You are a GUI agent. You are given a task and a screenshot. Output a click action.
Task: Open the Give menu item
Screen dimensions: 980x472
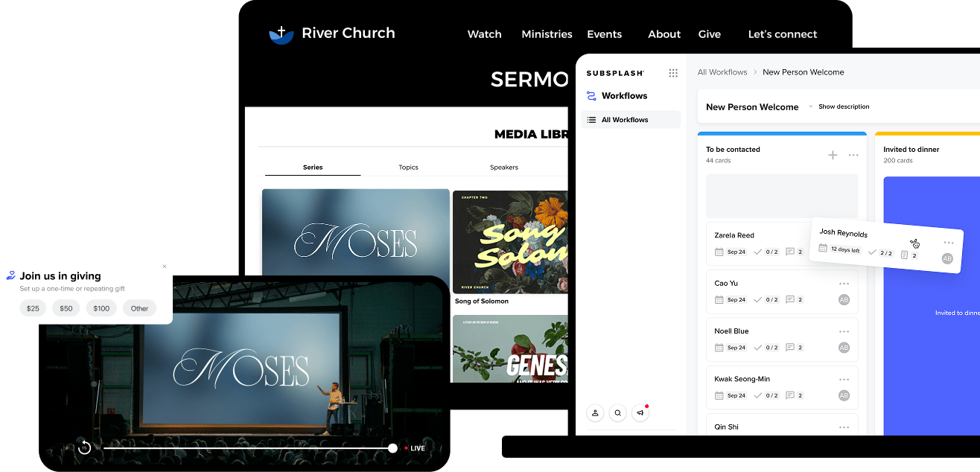710,34
